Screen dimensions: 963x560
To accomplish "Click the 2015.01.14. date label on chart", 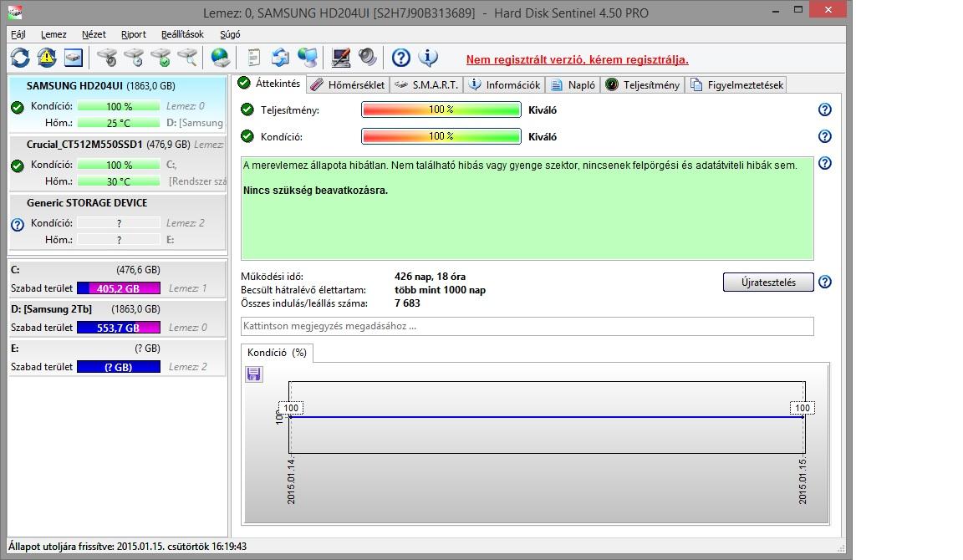I will point(291,480).
